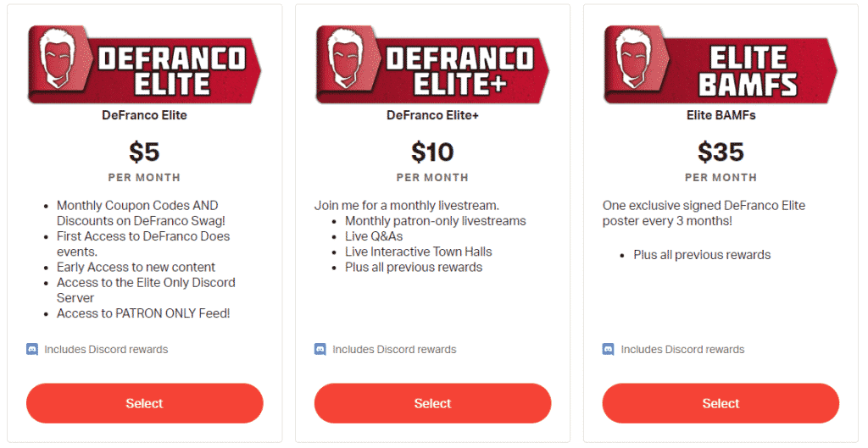Image resolution: width=868 pixels, height=448 pixels.
Task: Click "Access to PATRON ONLY Feed!" benefit
Action: (143, 313)
